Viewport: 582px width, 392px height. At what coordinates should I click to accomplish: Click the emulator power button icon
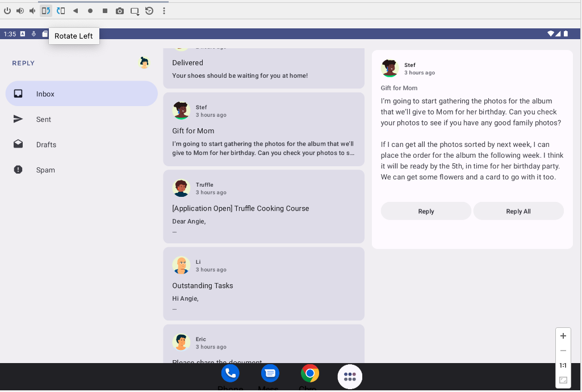[7, 10]
